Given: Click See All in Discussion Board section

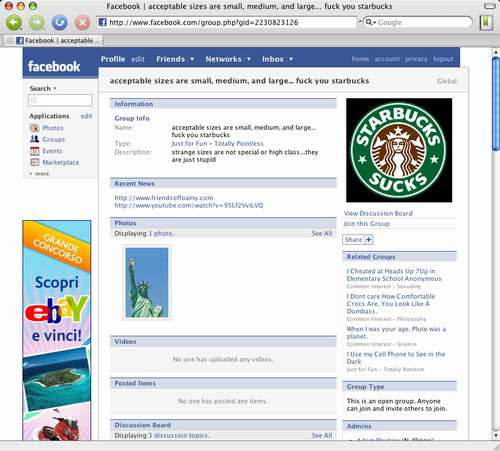Looking at the screenshot, I should (x=322, y=435).
